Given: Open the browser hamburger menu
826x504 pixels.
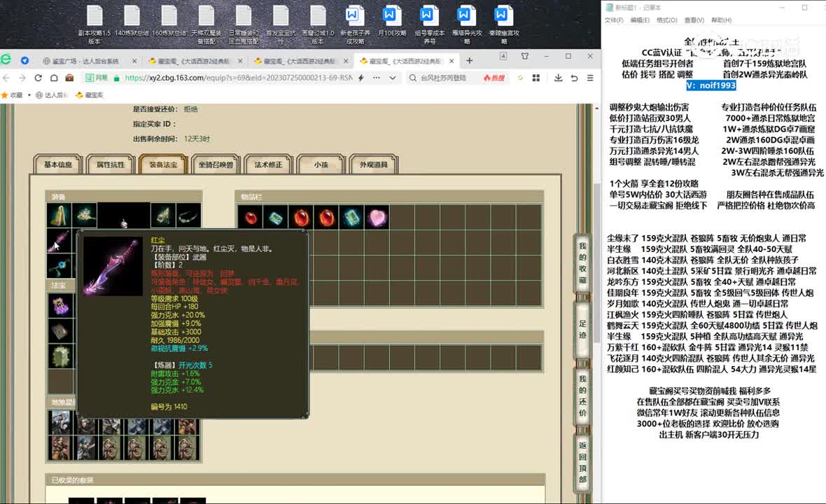Looking at the screenshot, I should tap(590, 78).
